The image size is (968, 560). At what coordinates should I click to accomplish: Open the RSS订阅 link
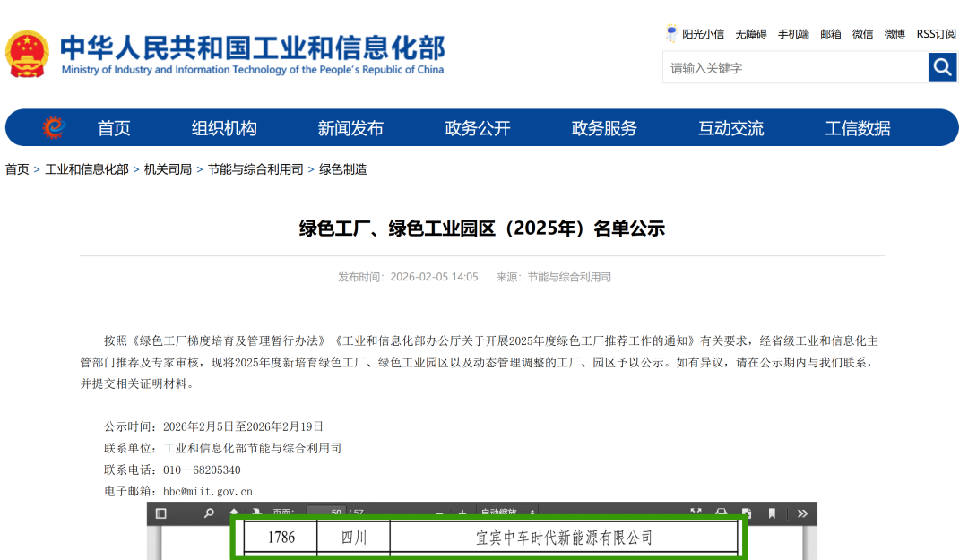click(x=936, y=34)
